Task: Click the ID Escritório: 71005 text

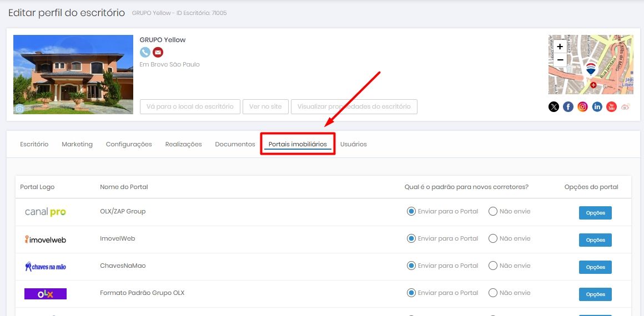Action: [x=202, y=13]
